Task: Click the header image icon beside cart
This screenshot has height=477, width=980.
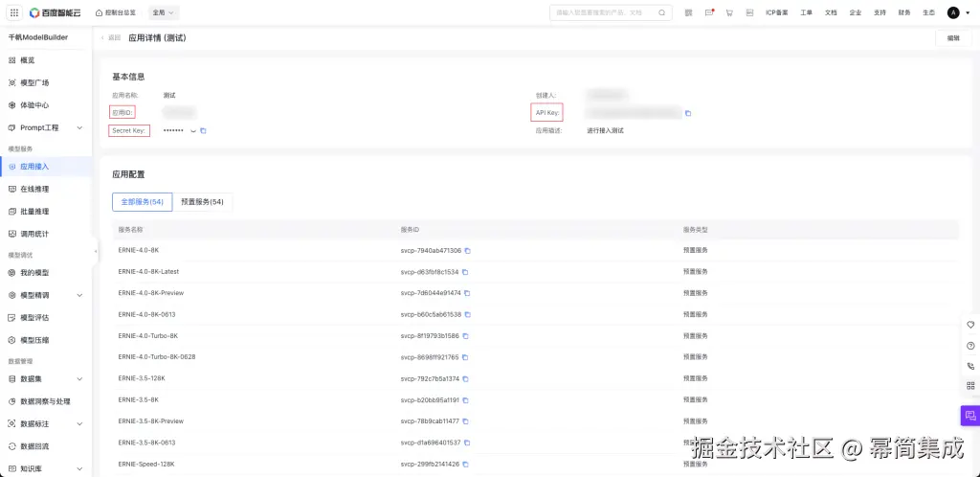Action: pyautogui.click(x=750, y=12)
